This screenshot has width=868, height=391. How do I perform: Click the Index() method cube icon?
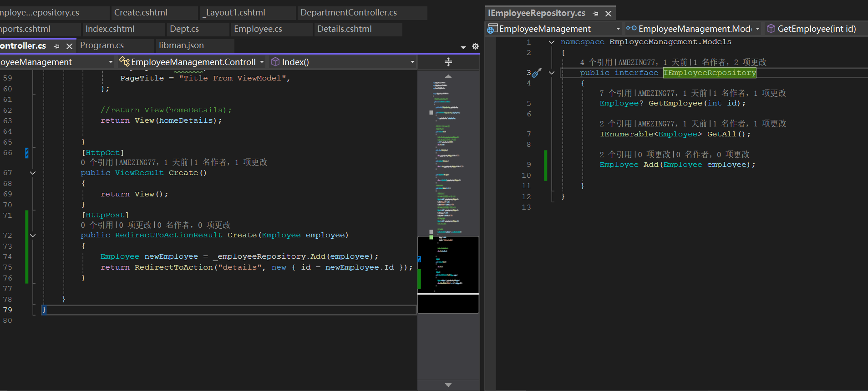click(x=275, y=62)
